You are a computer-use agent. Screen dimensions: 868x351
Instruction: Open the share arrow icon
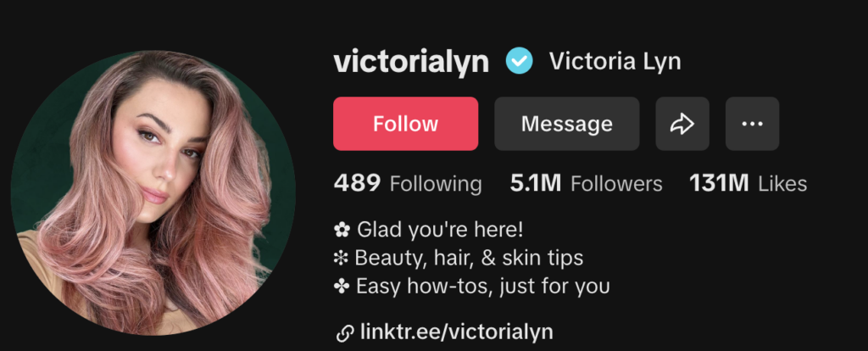coord(682,124)
